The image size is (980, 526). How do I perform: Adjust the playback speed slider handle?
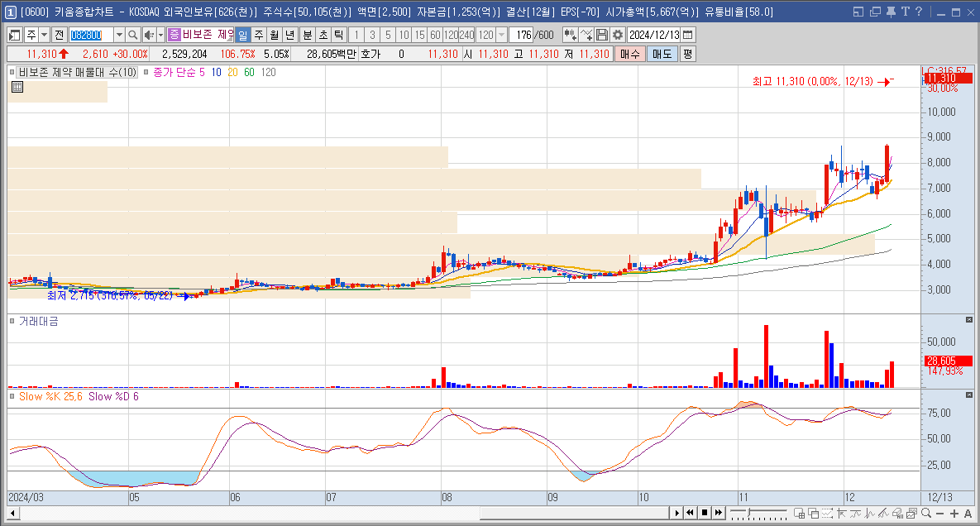pos(748,512)
